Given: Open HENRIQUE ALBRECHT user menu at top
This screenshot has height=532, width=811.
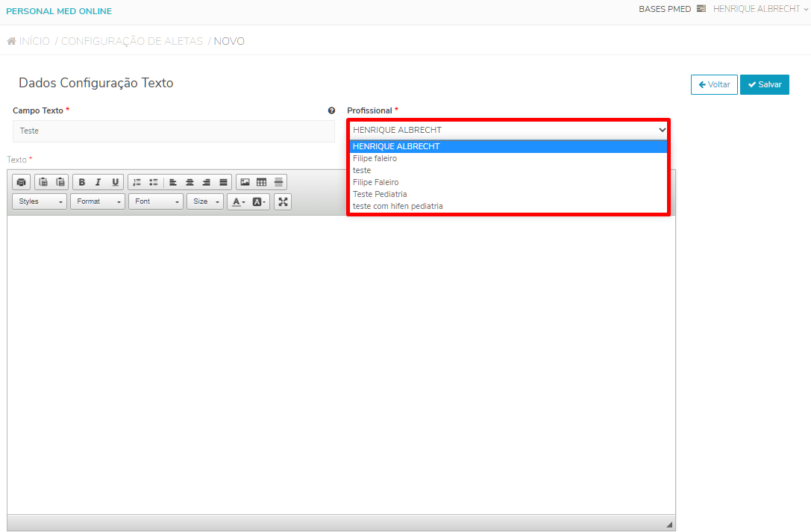Looking at the screenshot, I should [x=760, y=9].
